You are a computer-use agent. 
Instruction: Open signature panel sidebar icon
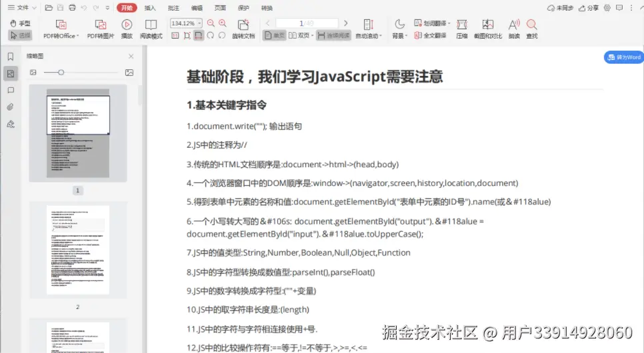[11, 124]
